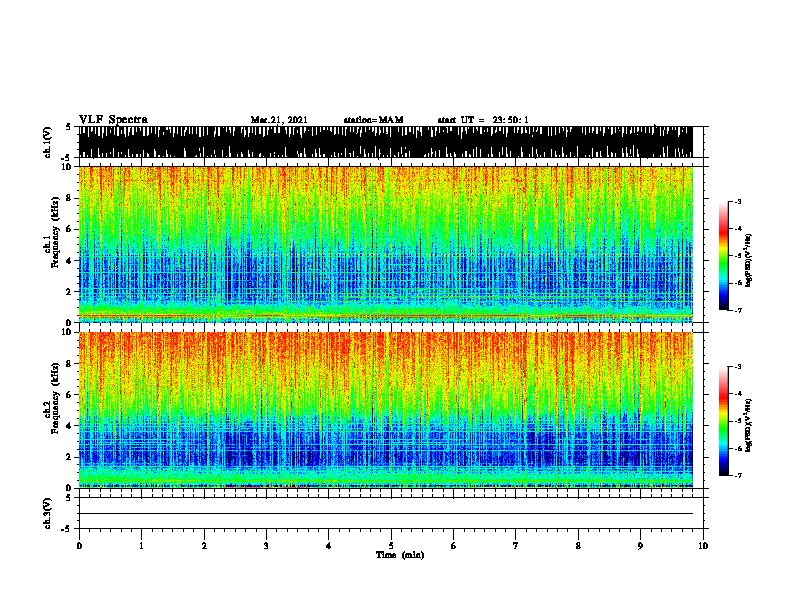Click the "ch.3(V)" axis label
Image resolution: width=792 pixels, height=612 pixels.
(x=48, y=513)
